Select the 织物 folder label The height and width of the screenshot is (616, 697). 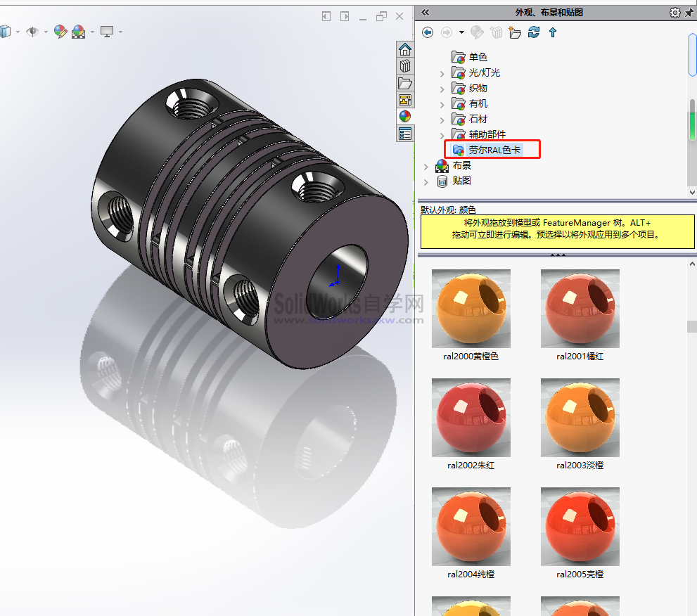(478, 88)
